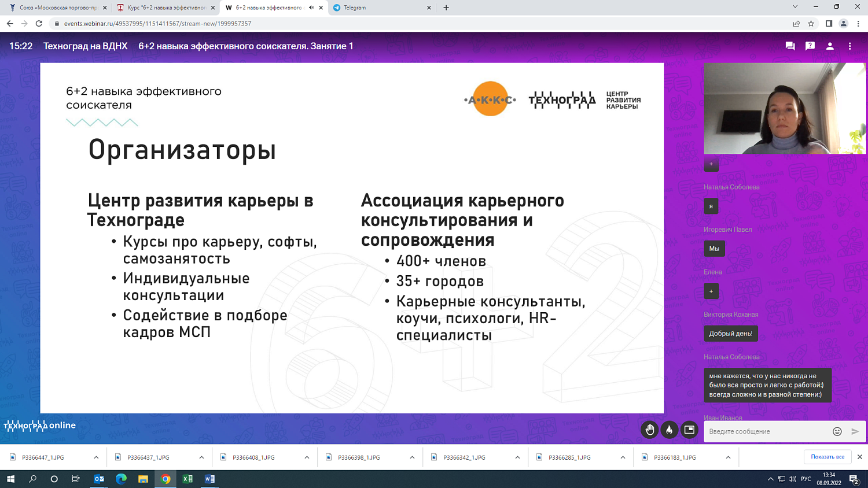The image size is (868, 488).
Task: Click the chat message input field
Action: 767,431
